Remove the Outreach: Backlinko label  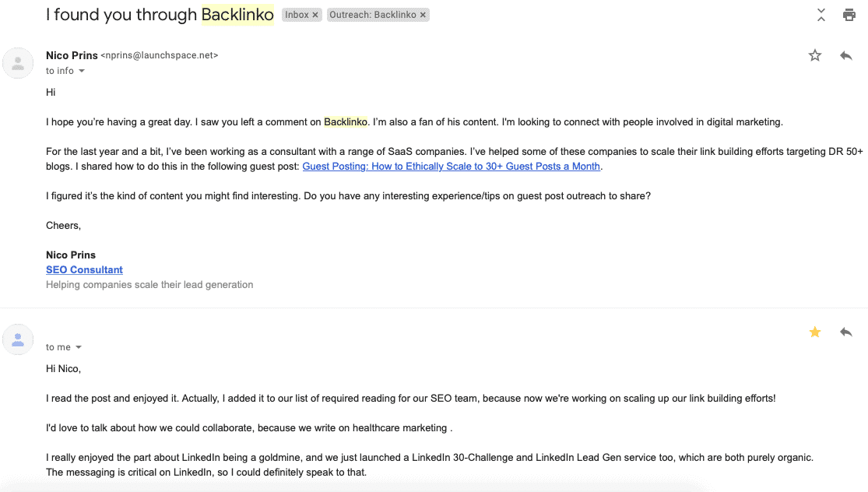click(423, 15)
